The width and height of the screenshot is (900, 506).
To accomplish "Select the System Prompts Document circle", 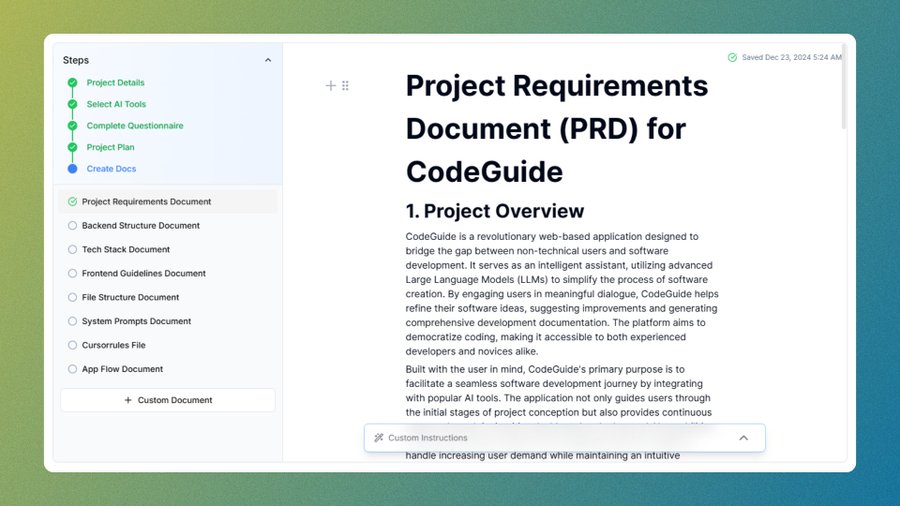I will pyautogui.click(x=72, y=321).
